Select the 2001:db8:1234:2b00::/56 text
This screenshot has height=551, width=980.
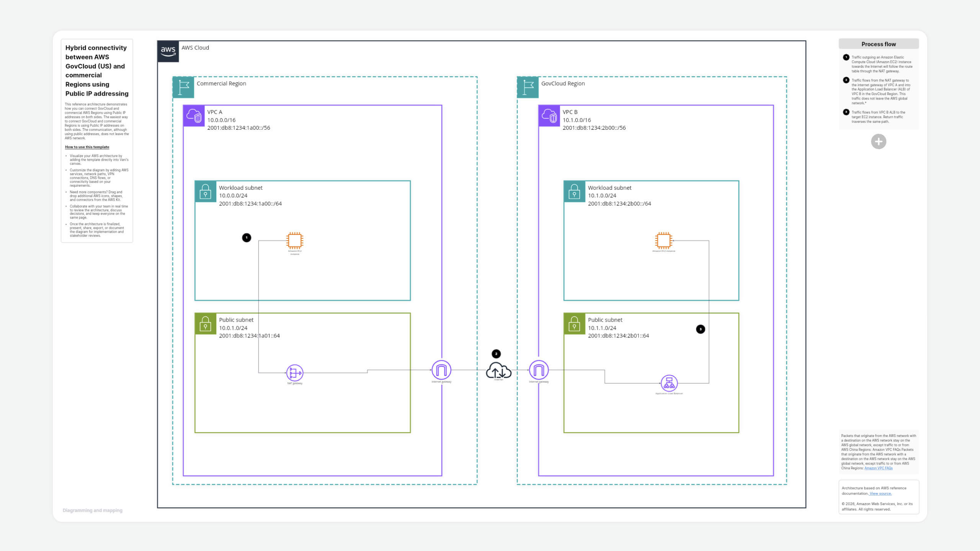(594, 128)
